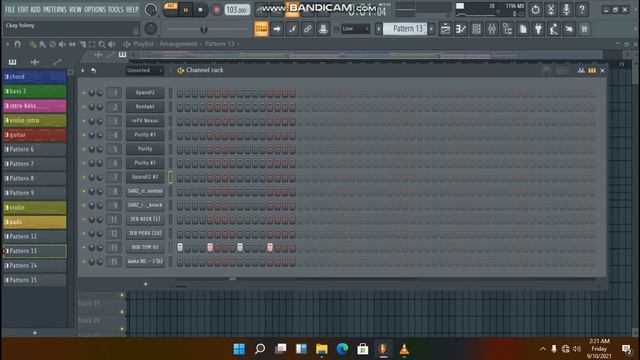Click the link (multilink controllers) icon
640x360 pixels.
click(x=307, y=29)
